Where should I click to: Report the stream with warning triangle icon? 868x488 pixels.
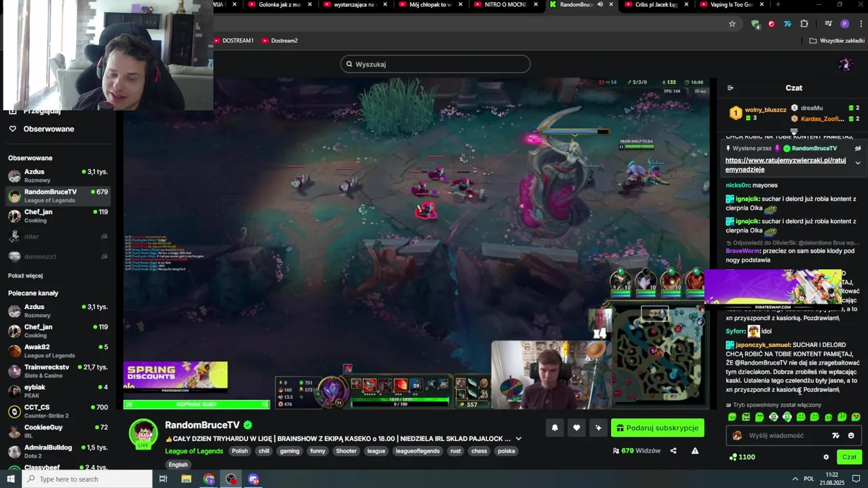(694, 451)
